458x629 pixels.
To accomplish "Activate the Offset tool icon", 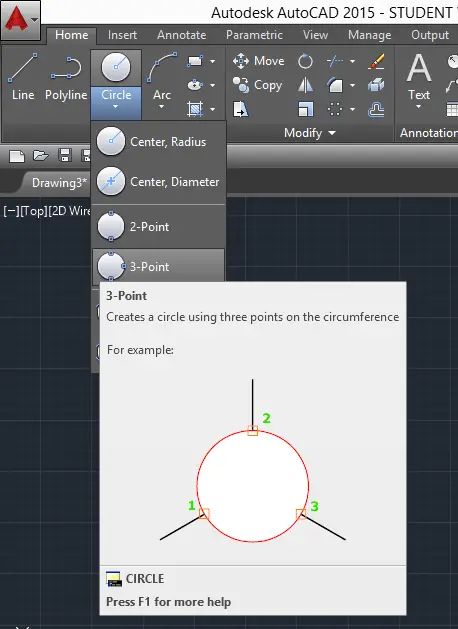I will click(376, 109).
